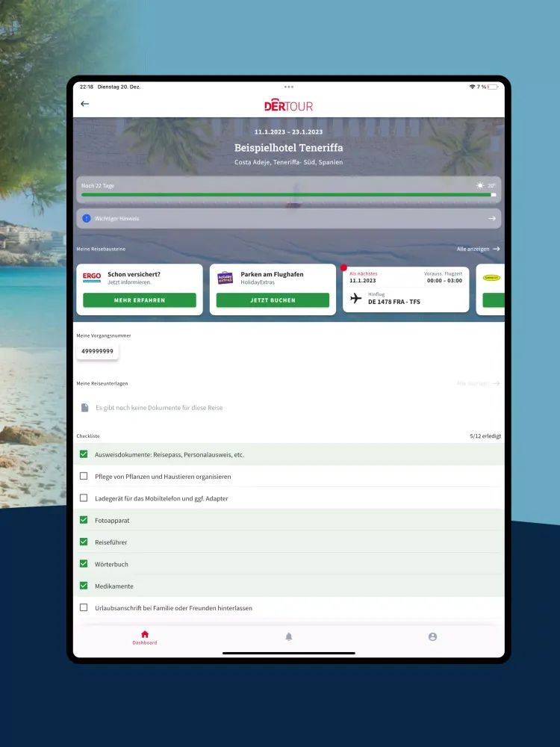This screenshot has width=560, height=747.
Task: Click the dates 11.1.2023 - 23.1.2023
Action: point(288,132)
